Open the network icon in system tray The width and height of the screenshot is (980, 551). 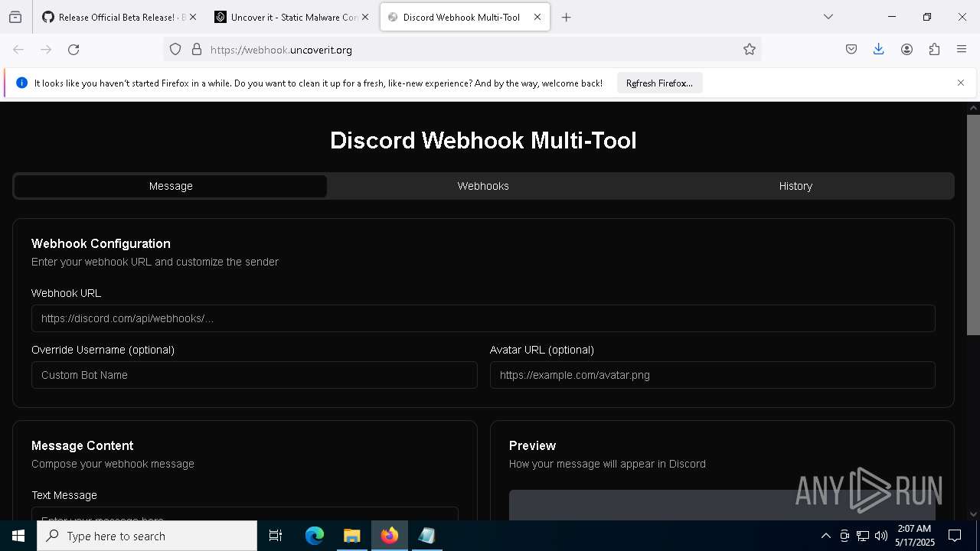point(863,536)
